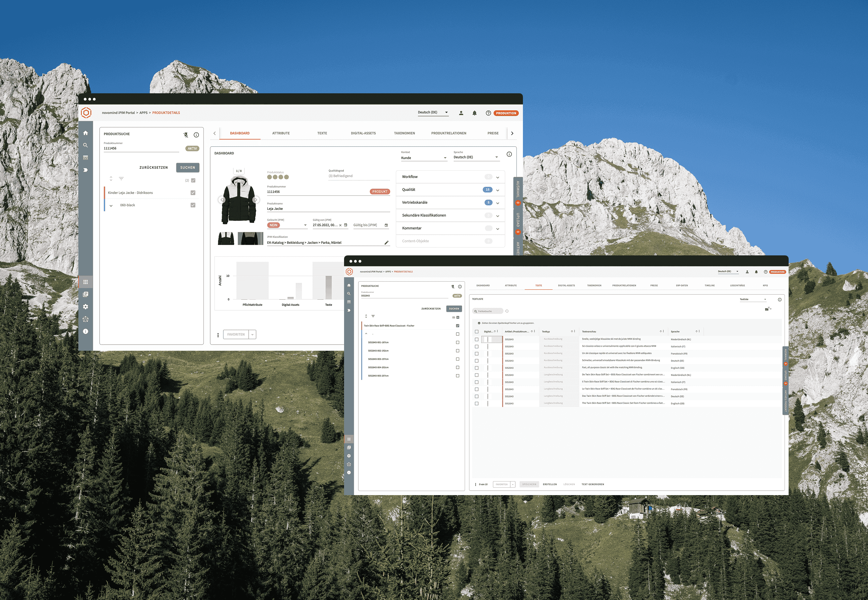
Task: Expand the Kontext dropdown showing Kunde
Action: coord(424,158)
